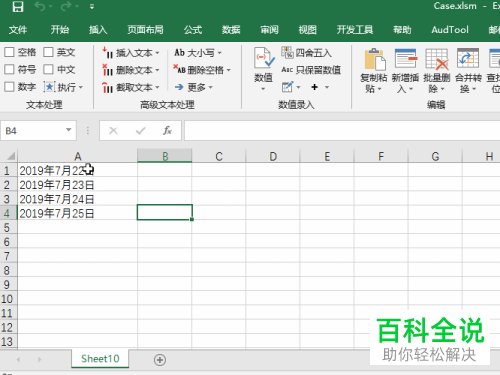
Task: Switch to the 数据 ribbon tab
Action: click(x=231, y=30)
